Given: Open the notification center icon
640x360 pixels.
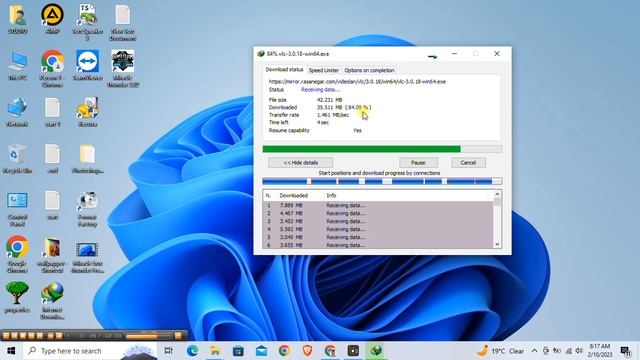Looking at the screenshot, I should coord(626,351).
